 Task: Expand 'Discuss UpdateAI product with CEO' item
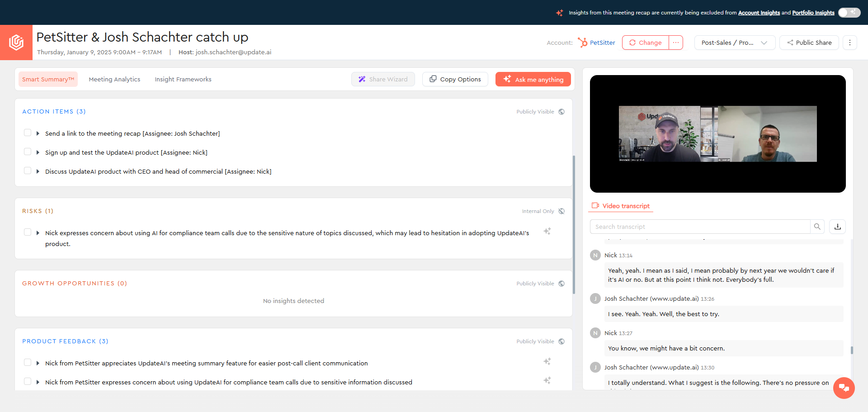(x=38, y=171)
